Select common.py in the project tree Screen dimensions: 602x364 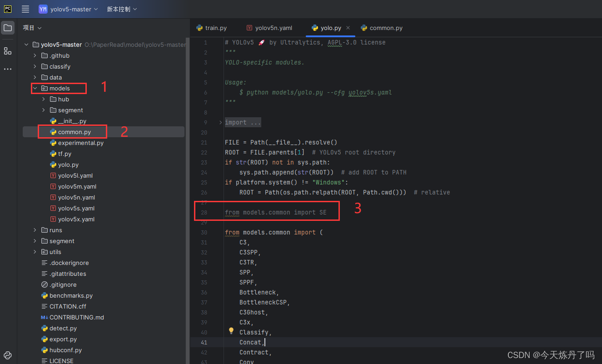coord(70,132)
